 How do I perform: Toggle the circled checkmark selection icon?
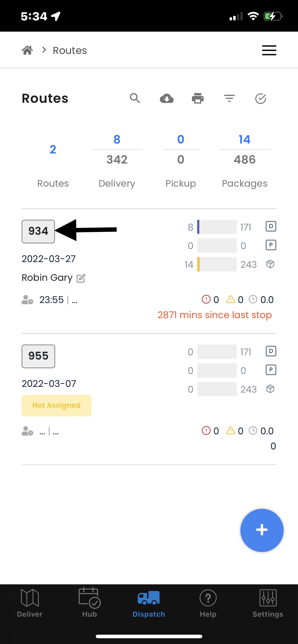tap(260, 99)
